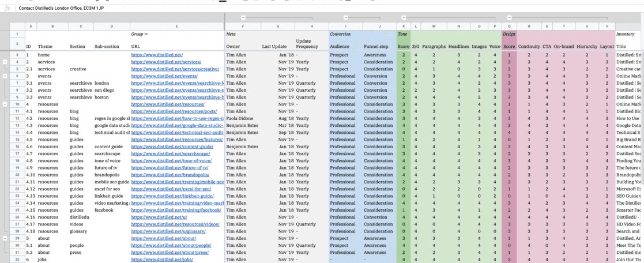Select row 32 header
The height and width of the screenshot is (263, 644).
click(x=17, y=260)
